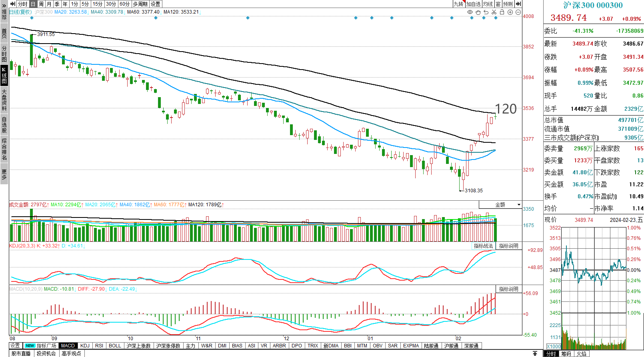644x357 pixels.
Task: Select the hand pan tool icon
Action: point(478,12)
